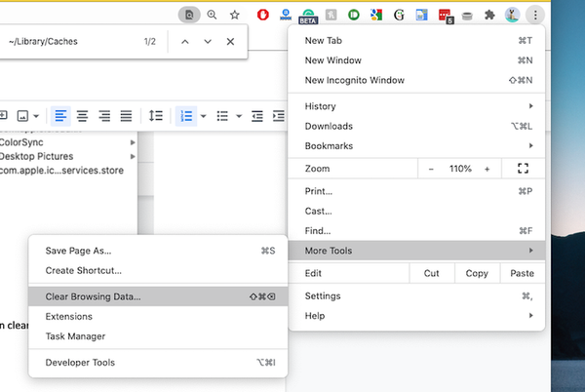Increase zoom with the plus button
Viewport: 585px width, 392px height.
pos(487,169)
